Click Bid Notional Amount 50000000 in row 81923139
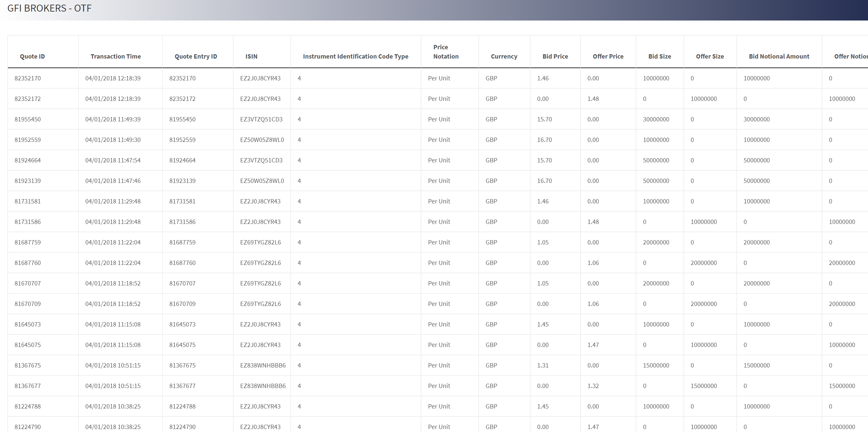The height and width of the screenshot is (432, 868). (757, 181)
